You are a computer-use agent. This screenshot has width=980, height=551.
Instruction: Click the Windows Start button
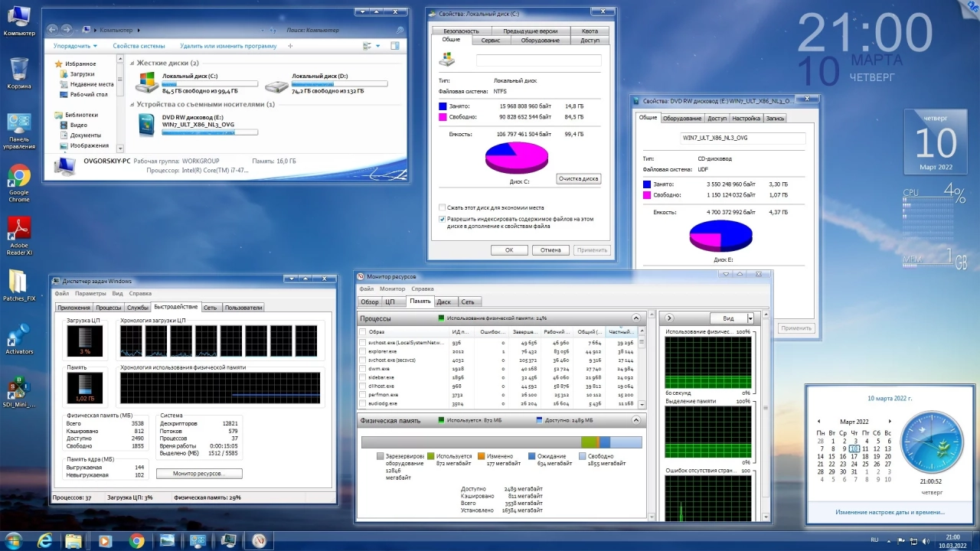[x=15, y=540]
